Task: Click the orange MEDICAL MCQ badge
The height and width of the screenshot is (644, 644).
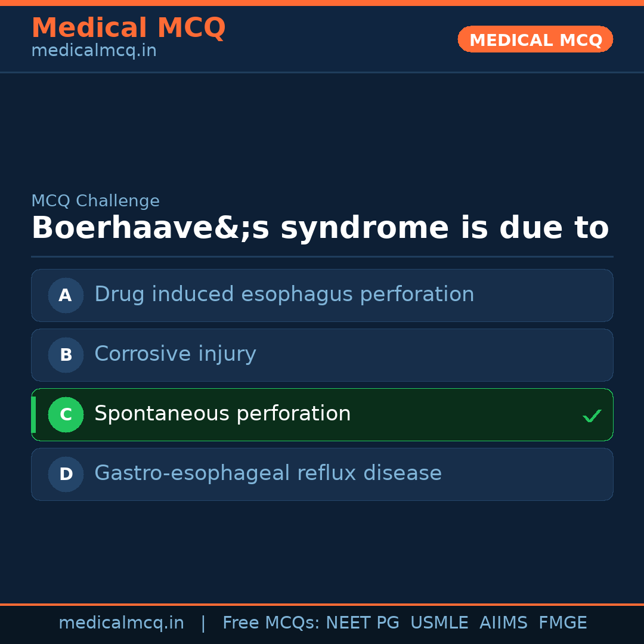Action: point(535,39)
